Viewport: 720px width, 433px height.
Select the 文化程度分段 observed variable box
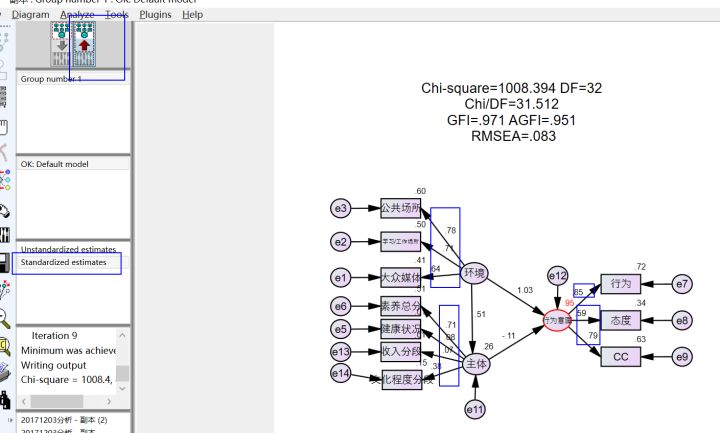pyautogui.click(x=402, y=380)
